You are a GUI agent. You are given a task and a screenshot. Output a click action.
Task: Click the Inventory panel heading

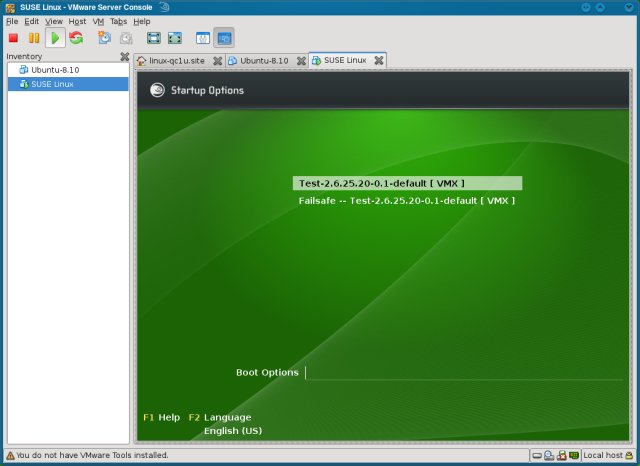point(24,56)
